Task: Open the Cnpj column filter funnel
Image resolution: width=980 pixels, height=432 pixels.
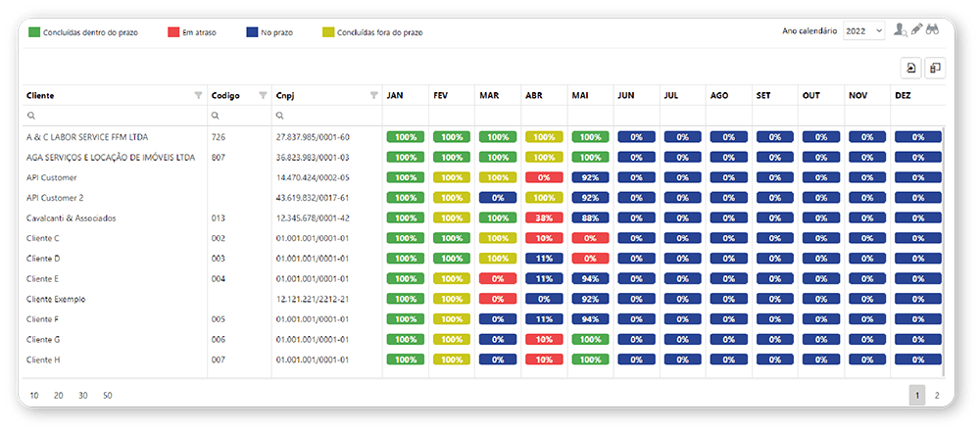Action: [x=373, y=96]
